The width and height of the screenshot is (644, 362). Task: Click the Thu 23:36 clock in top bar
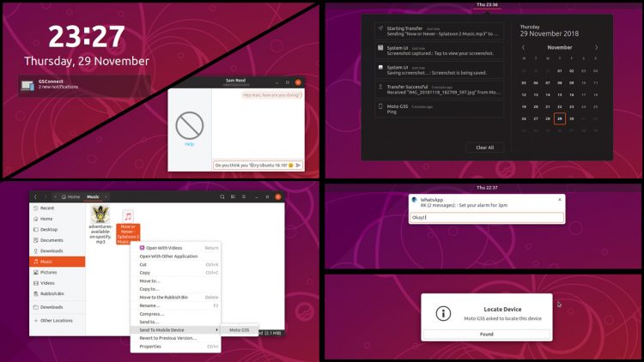[487, 4]
